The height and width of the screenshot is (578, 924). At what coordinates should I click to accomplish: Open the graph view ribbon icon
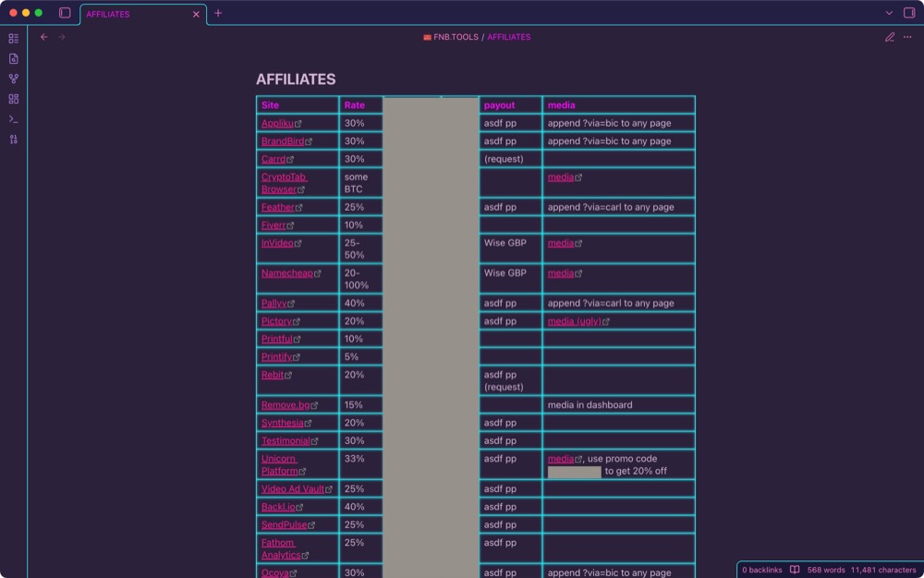[14, 79]
